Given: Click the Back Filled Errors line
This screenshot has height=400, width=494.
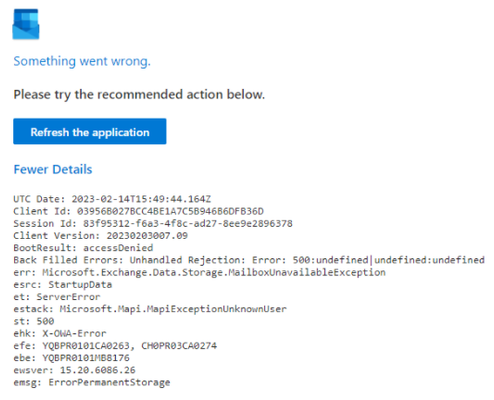Looking at the screenshot, I should click(x=249, y=260).
